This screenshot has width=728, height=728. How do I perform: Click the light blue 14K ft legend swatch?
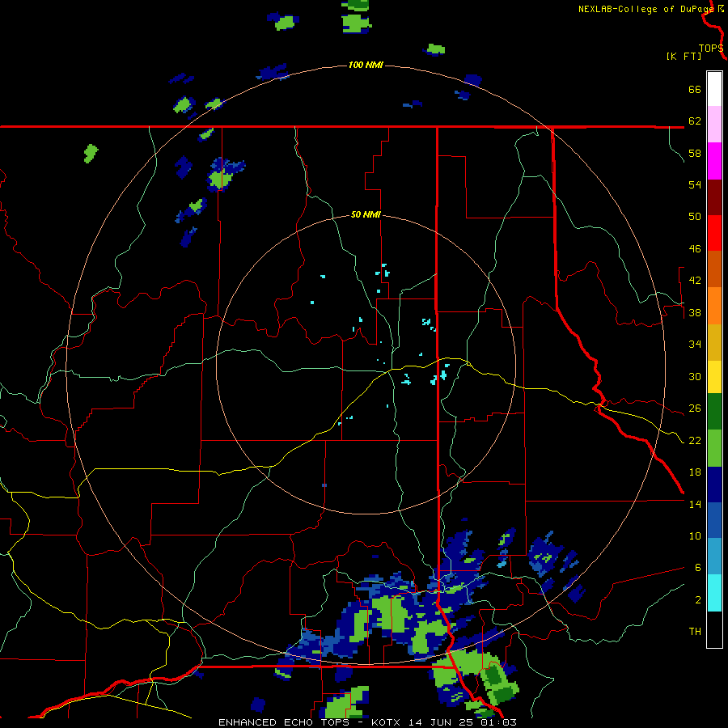point(714,556)
